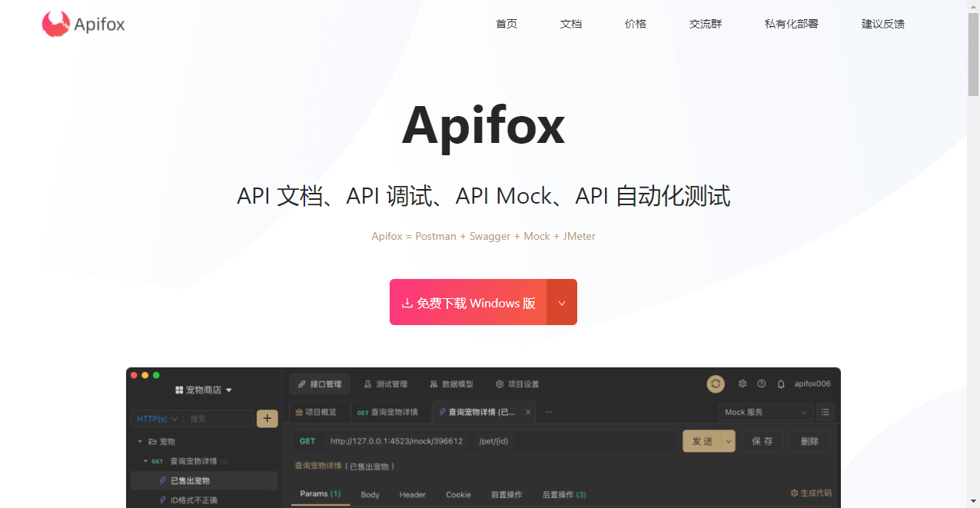980x508 pixels.
Task: Click the help question mark icon
Action: pyautogui.click(x=762, y=383)
